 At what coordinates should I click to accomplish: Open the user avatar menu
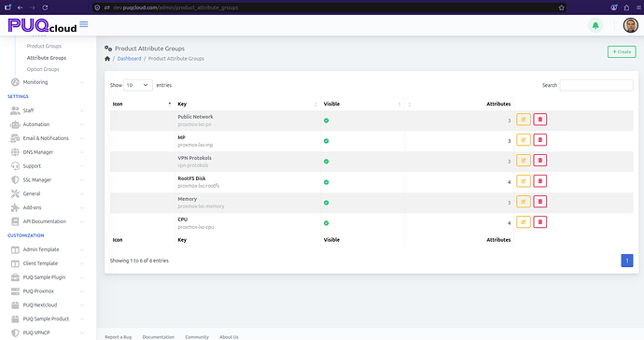pos(630,25)
